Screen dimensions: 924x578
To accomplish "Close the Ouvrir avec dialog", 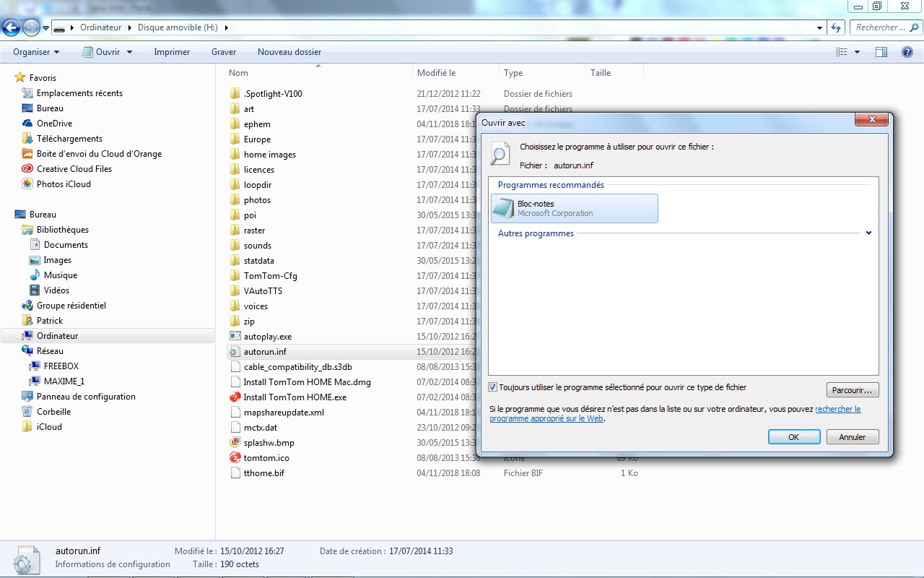I will coord(872,119).
